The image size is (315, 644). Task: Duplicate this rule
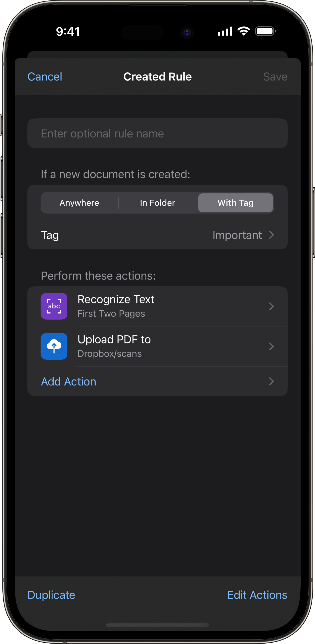(x=51, y=595)
